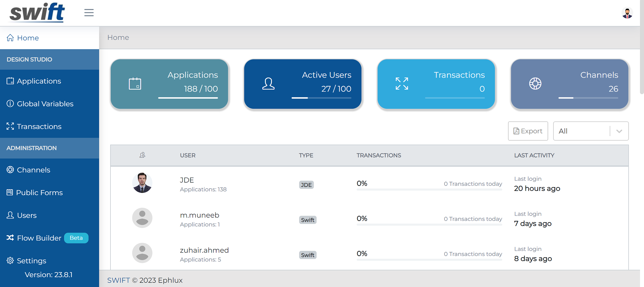This screenshot has height=287, width=644.
Task: Open the Applications section icon in sidebar
Action: pyautogui.click(x=10, y=81)
